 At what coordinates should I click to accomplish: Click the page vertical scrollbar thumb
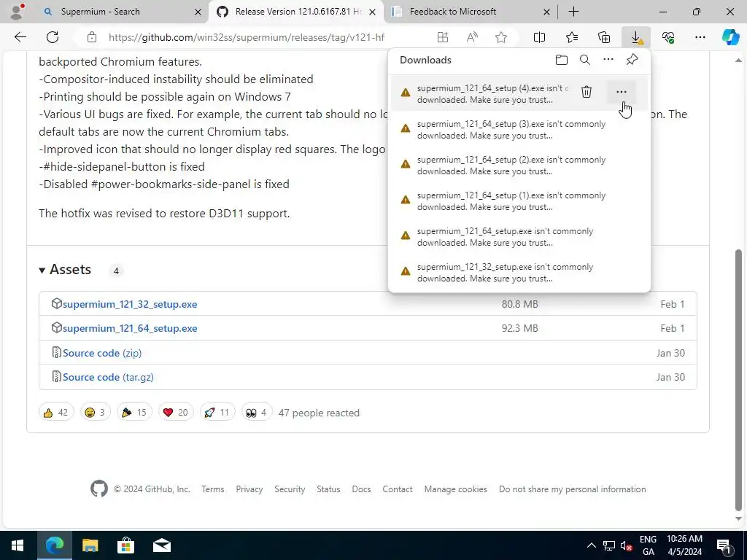tap(738, 378)
